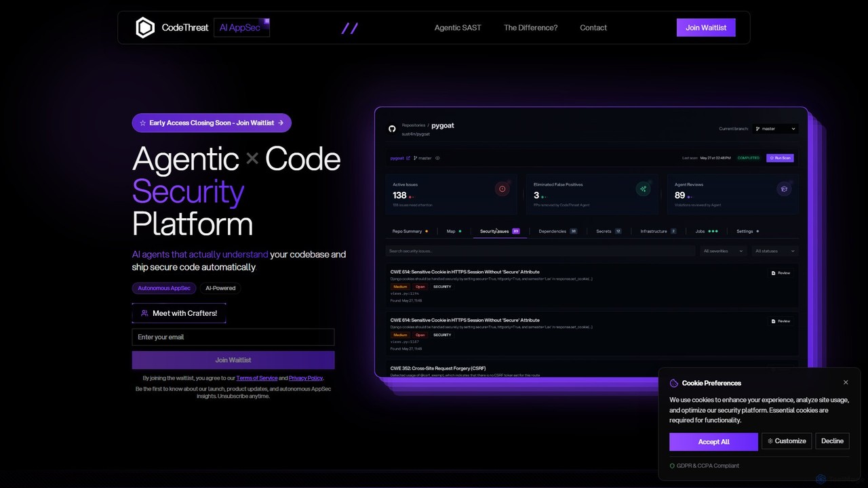Open the All statuses filter dropdown
Viewport: 868px width, 488px height.
pyautogui.click(x=774, y=251)
